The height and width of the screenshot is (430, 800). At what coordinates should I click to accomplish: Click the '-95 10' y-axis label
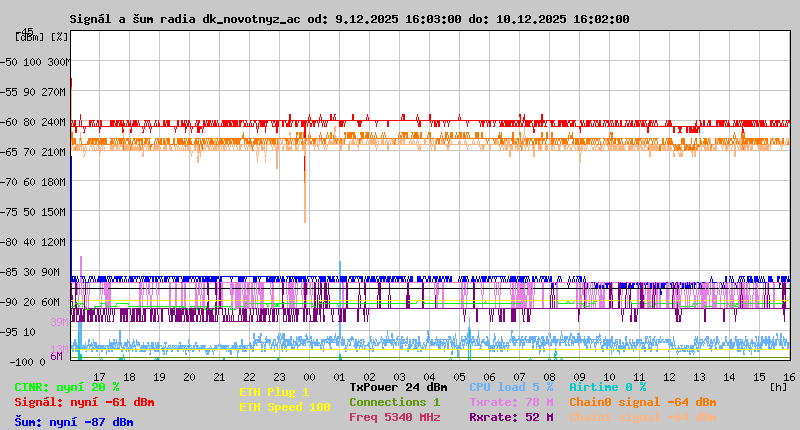[18, 333]
